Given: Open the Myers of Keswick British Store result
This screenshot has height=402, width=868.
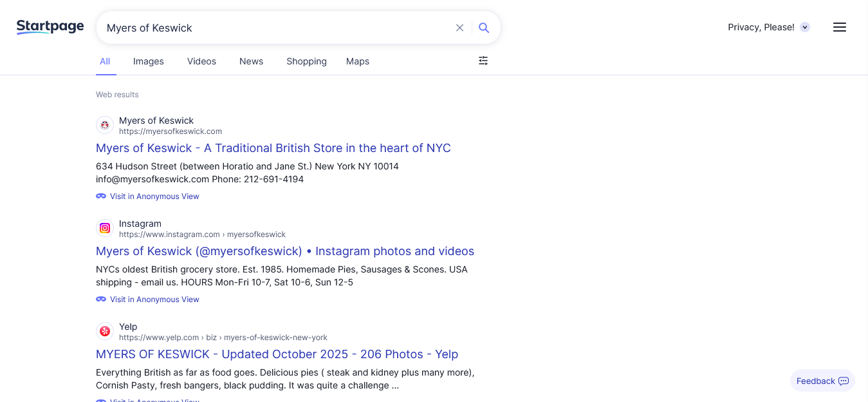Looking at the screenshot, I should pos(273,148).
